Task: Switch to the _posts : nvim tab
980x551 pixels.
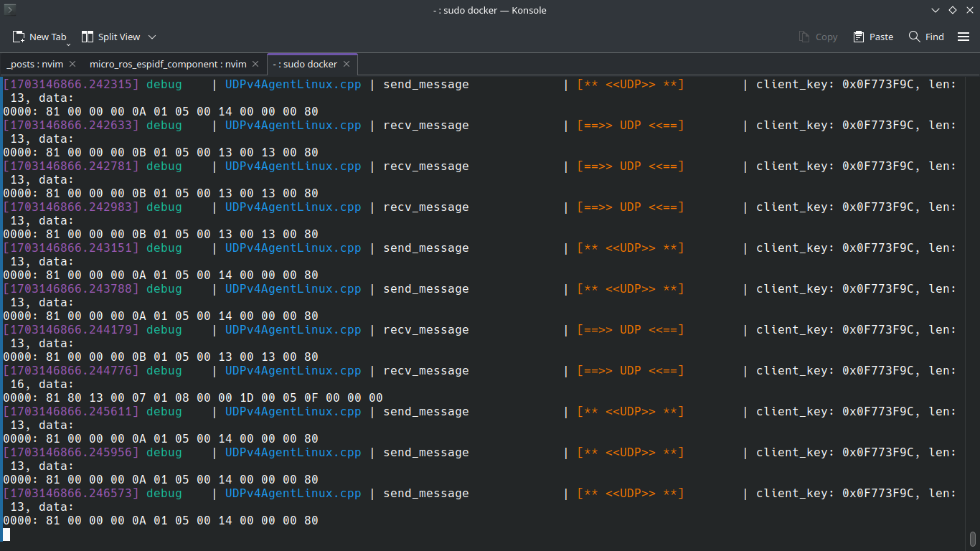Action: pos(35,64)
